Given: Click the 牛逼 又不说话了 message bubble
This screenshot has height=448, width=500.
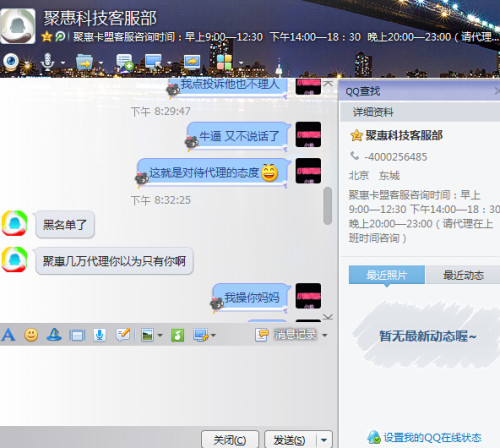Looking at the screenshot, I should (x=239, y=136).
